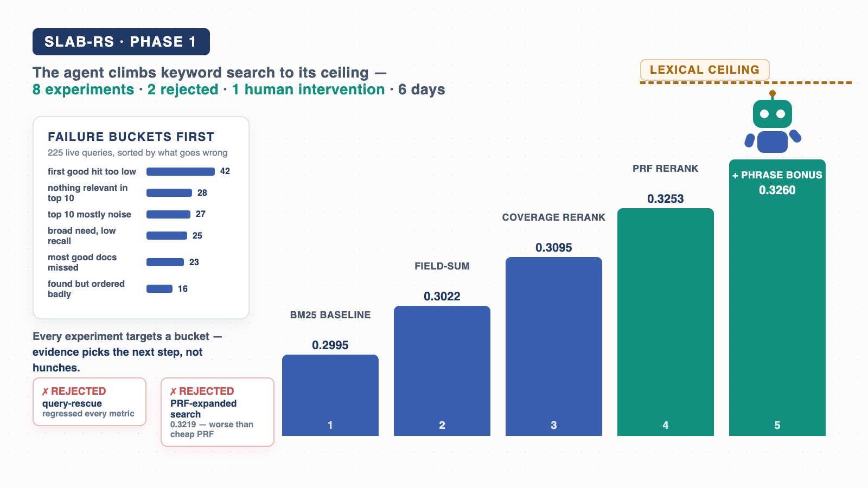The width and height of the screenshot is (868, 488).
Task: Click the SLAB-RS · PHASE 1 badge
Action: click(x=121, y=42)
